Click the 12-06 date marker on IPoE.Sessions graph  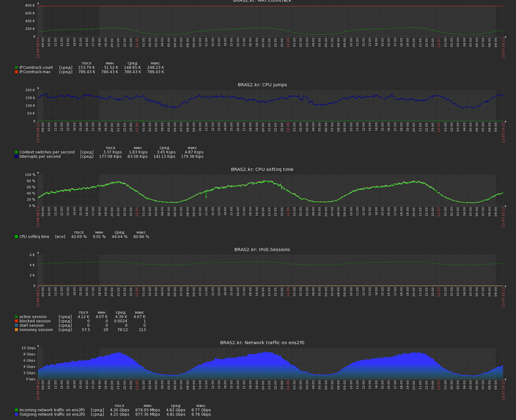point(288,295)
